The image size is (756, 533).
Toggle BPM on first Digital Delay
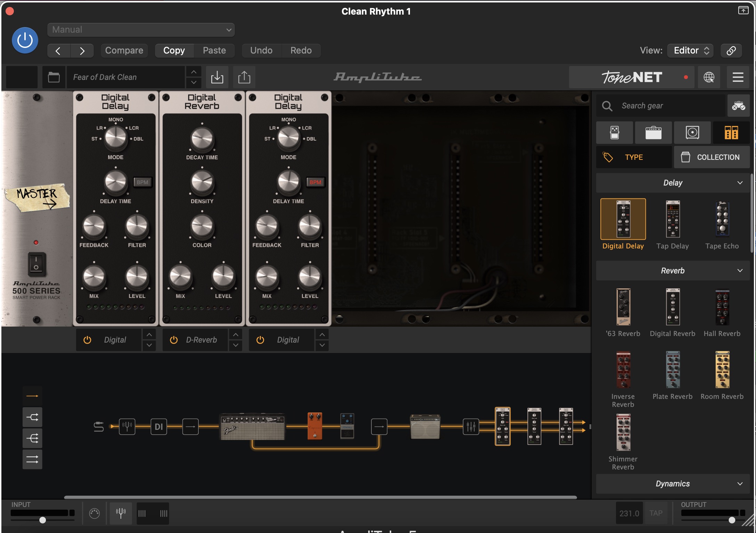[142, 182]
